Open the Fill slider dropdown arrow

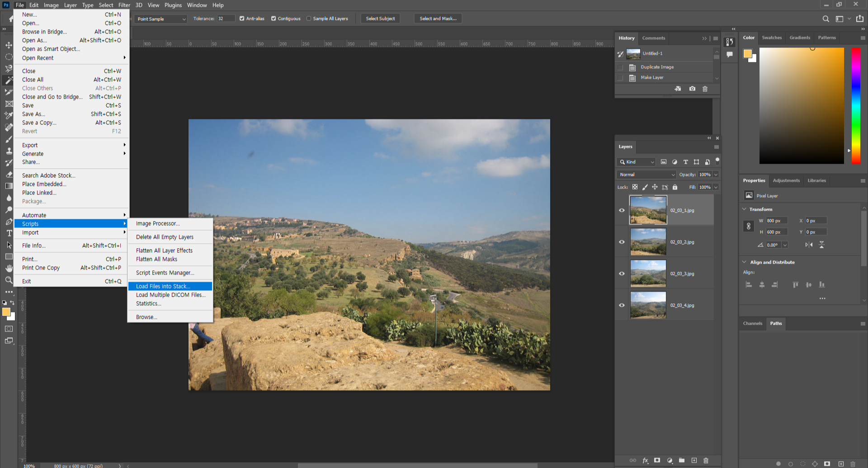[716, 187]
